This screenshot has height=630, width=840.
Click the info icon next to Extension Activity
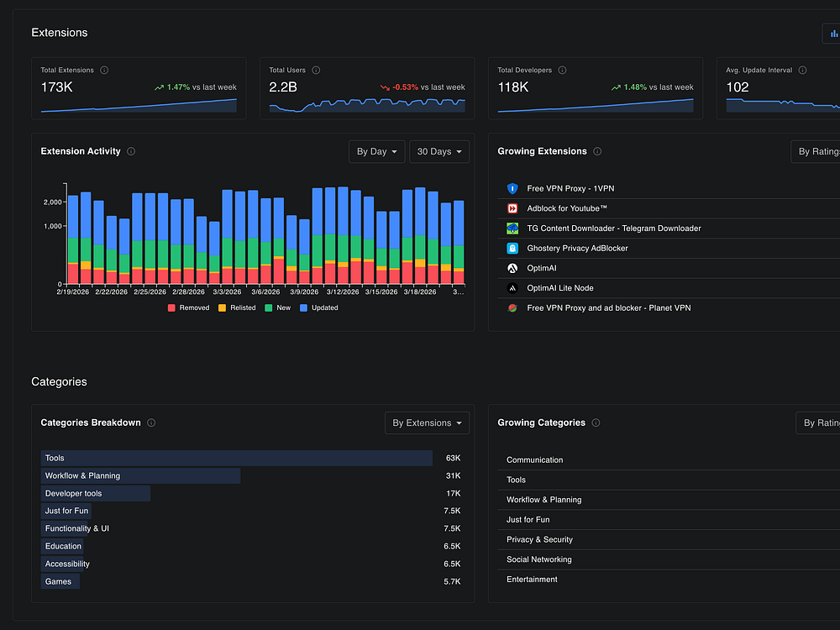coord(131,152)
